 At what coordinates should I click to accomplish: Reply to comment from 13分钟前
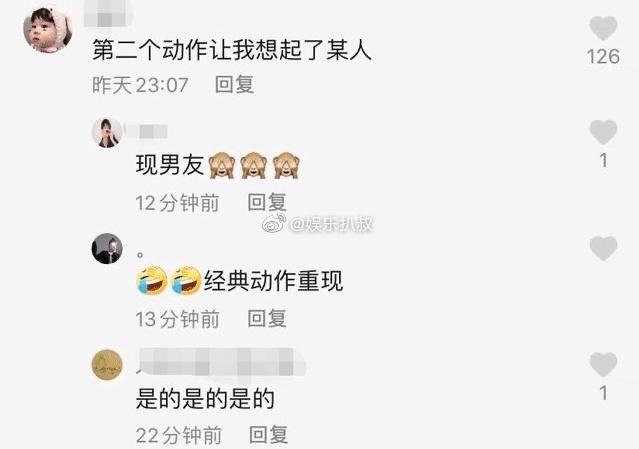[267, 318]
